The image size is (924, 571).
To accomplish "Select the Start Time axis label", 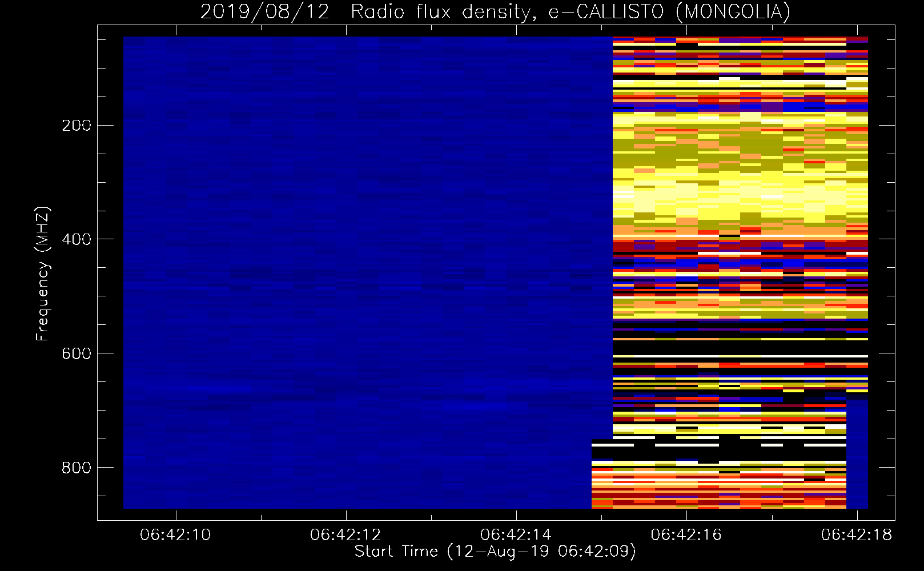I will click(x=495, y=552).
